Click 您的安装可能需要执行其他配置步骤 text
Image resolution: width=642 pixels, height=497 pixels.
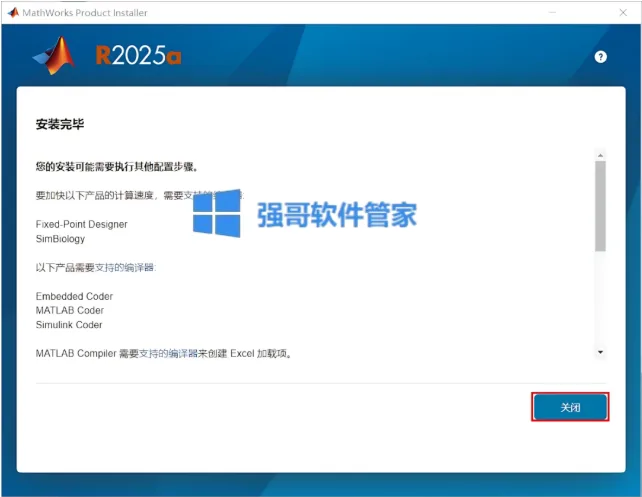click(x=117, y=167)
